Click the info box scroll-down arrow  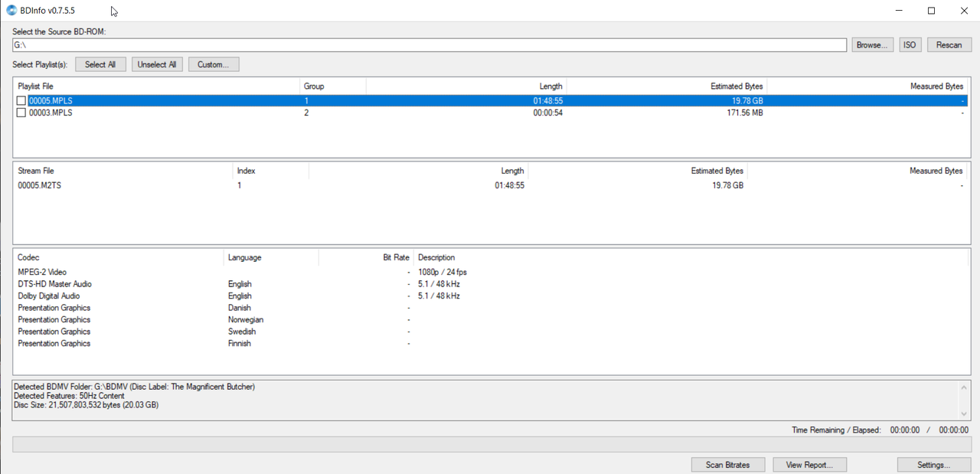pos(964,414)
